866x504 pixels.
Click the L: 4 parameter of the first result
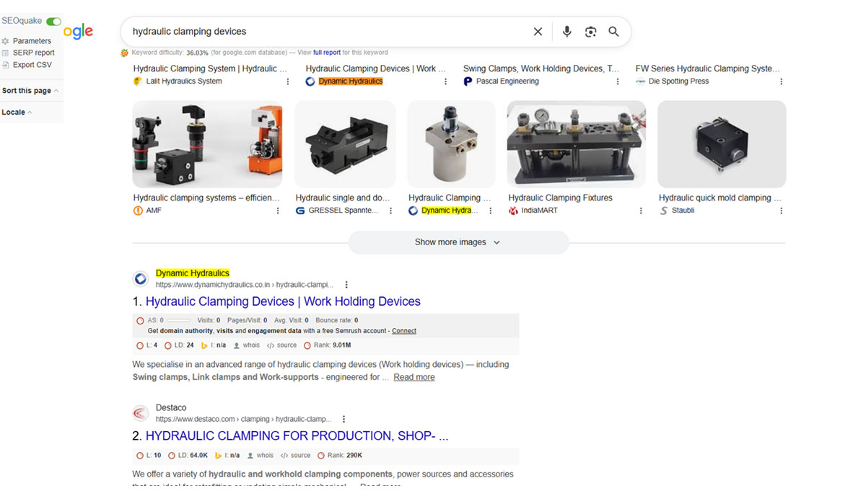(x=147, y=345)
